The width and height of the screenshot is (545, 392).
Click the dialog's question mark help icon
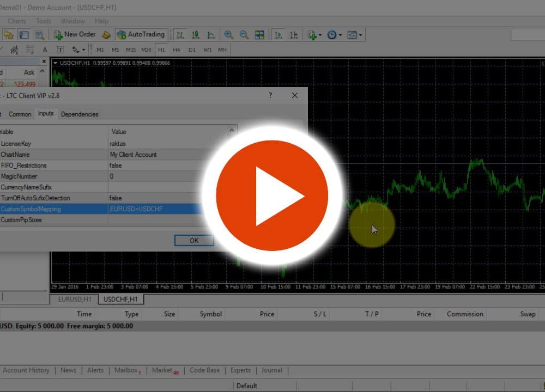(x=270, y=95)
